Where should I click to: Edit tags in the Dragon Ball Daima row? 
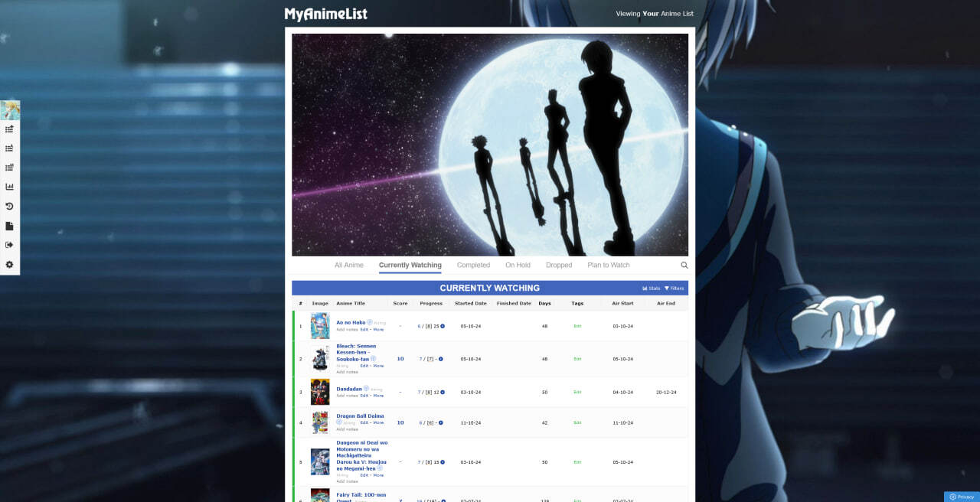577,422
